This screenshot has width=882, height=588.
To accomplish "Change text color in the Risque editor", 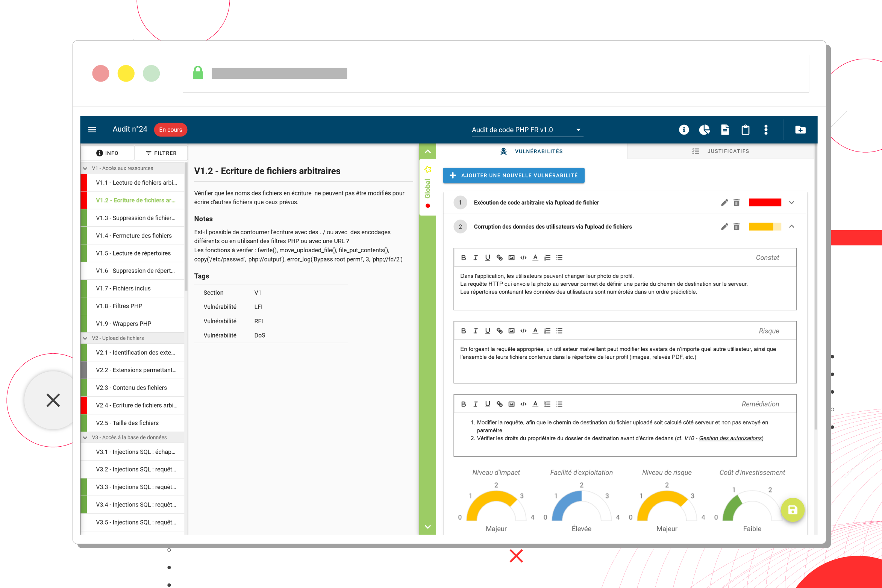I will 535,331.
